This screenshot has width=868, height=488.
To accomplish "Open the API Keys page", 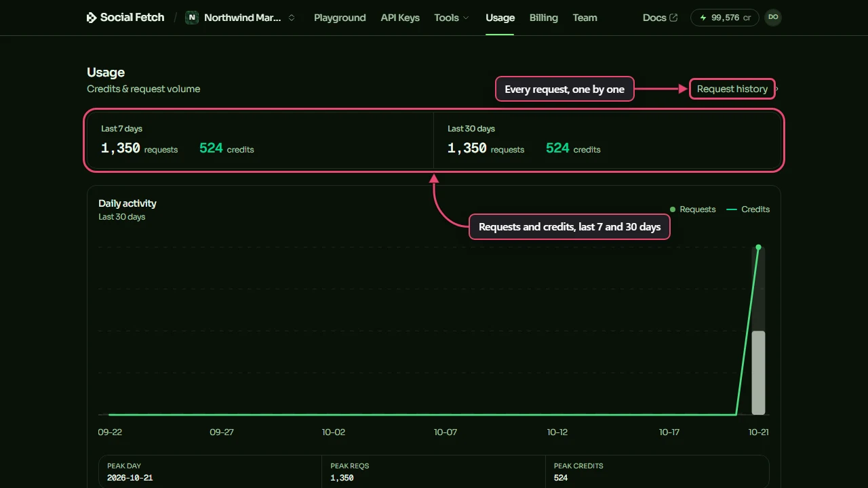I will 400,18.
